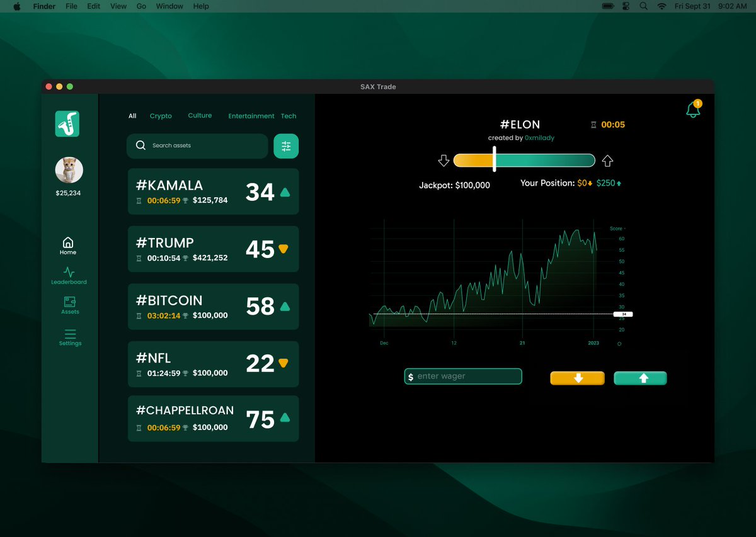Open the cat profile avatar

point(69,170)
